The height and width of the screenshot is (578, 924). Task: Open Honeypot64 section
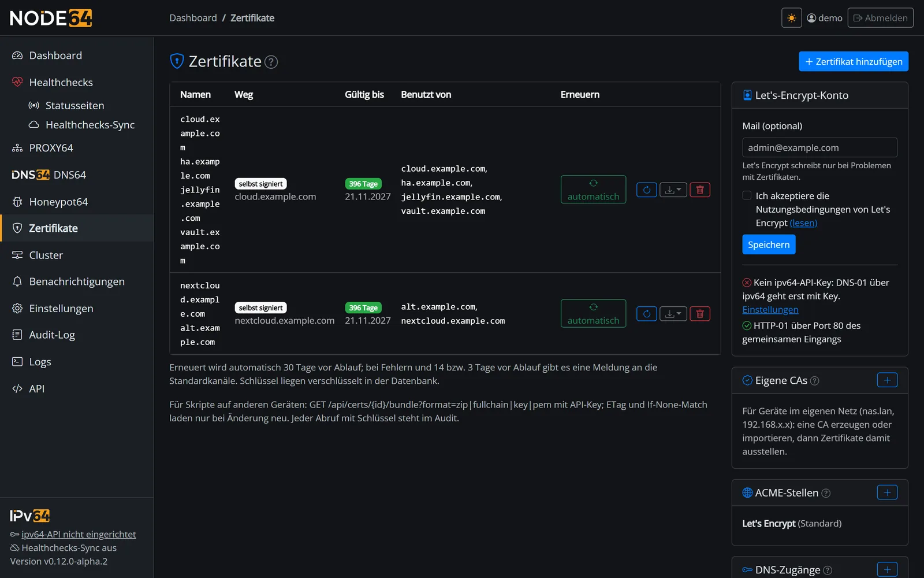pos(77,202)
